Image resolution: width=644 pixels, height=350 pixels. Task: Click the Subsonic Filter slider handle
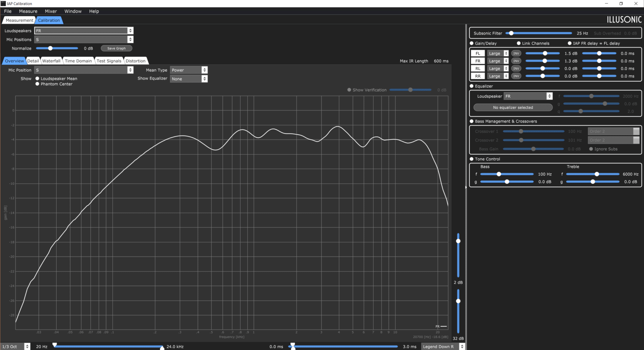[511, 33]
